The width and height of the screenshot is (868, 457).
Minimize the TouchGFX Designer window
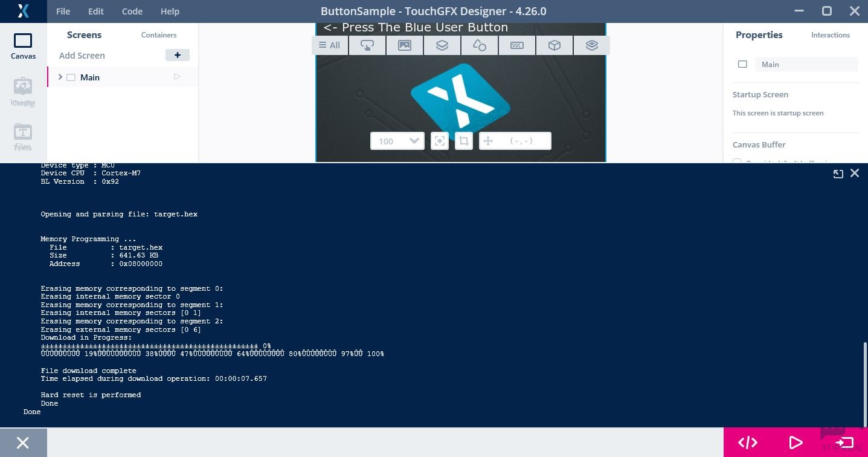pyautogui.click(x=799, y=11)
